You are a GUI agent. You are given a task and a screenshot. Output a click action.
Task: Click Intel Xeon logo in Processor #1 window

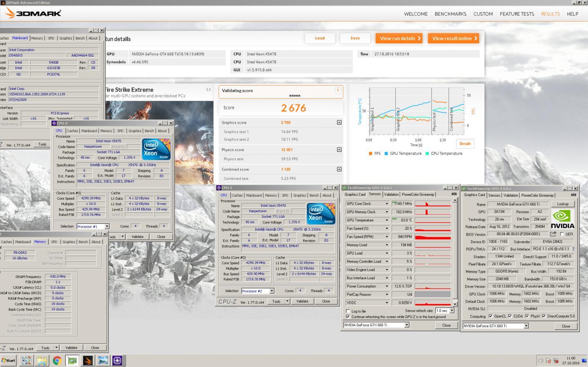point(156,149)
